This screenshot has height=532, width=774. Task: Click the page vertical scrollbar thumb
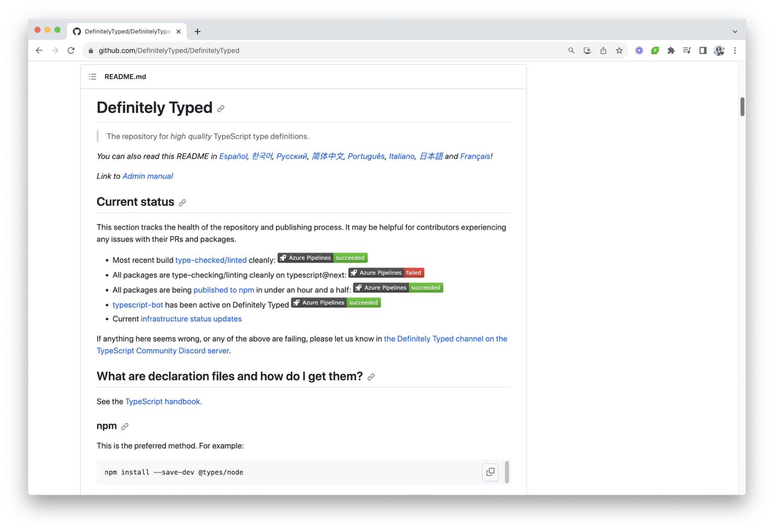742,107
